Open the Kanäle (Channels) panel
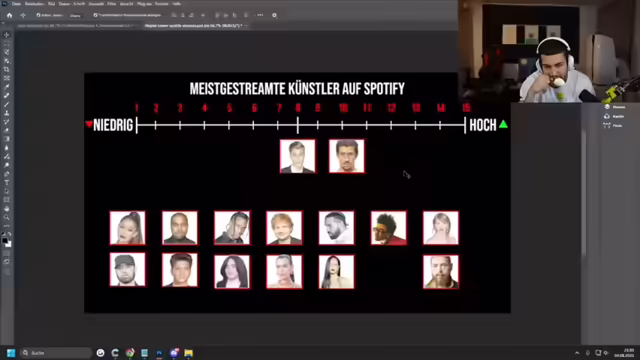640x360 pixels. [x=615, y=116]
